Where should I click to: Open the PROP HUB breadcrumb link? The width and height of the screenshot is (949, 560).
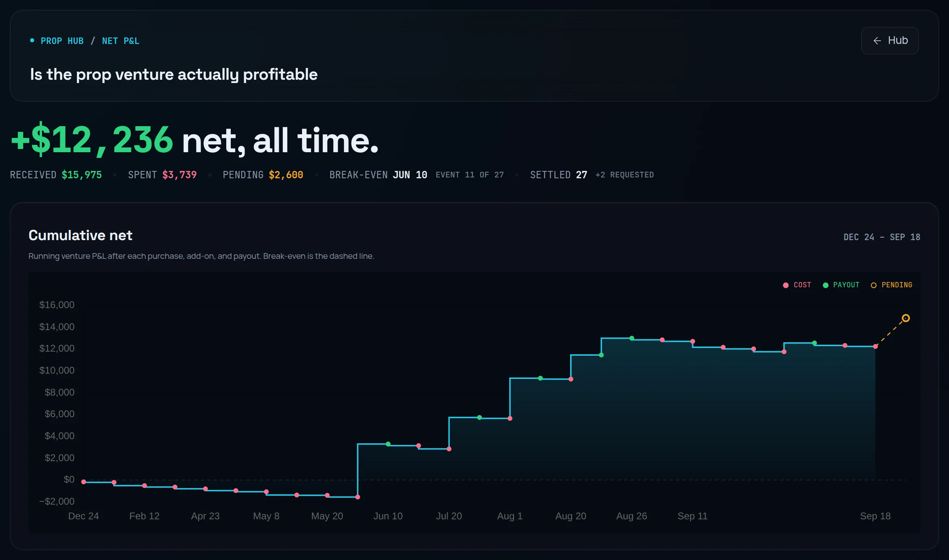(62, 41)
